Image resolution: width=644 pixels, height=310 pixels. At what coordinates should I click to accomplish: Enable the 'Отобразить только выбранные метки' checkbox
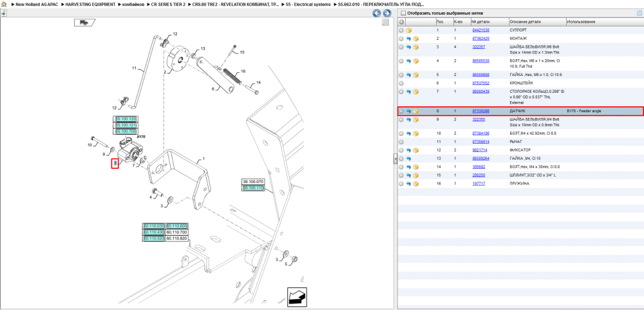(x=403, y=13)
